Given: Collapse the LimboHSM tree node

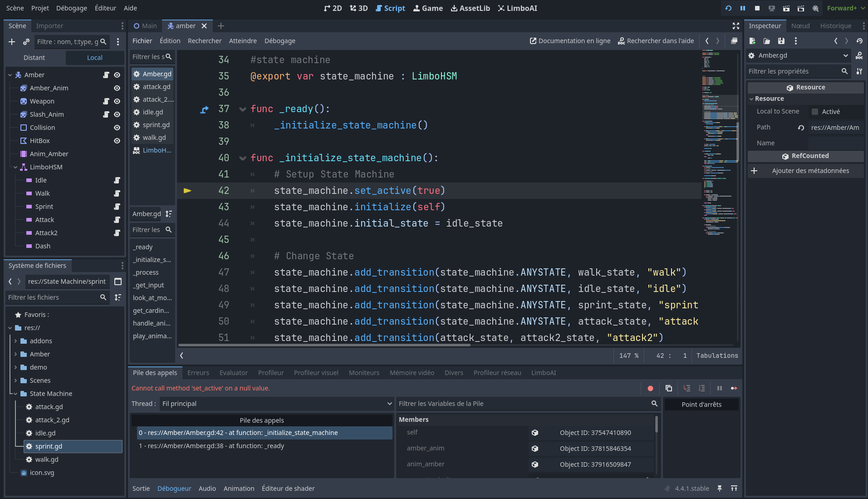Looking at the screenshot, I should coord(15,167).
